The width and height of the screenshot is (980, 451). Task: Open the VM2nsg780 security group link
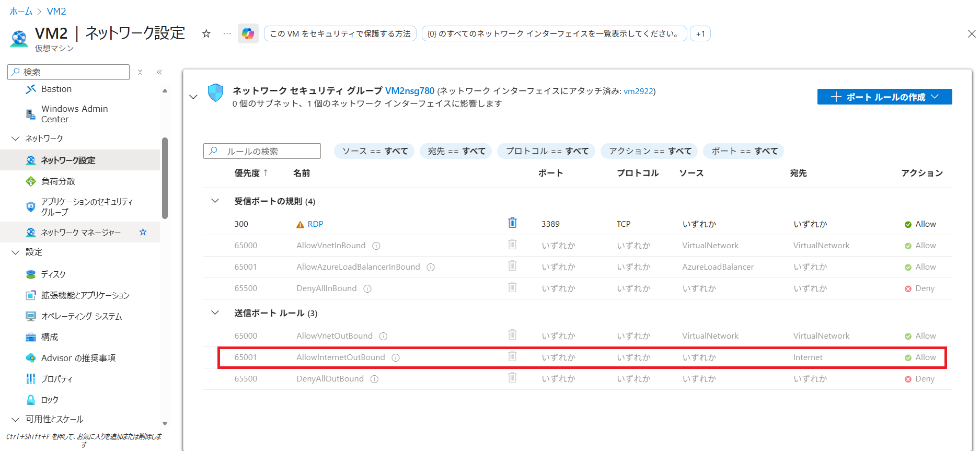pos(409,91)
